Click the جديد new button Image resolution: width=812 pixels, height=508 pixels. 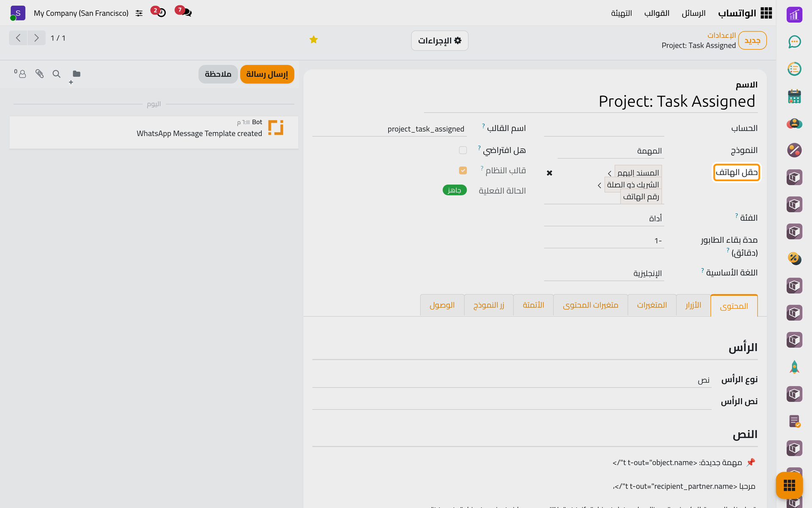point(752,41)
